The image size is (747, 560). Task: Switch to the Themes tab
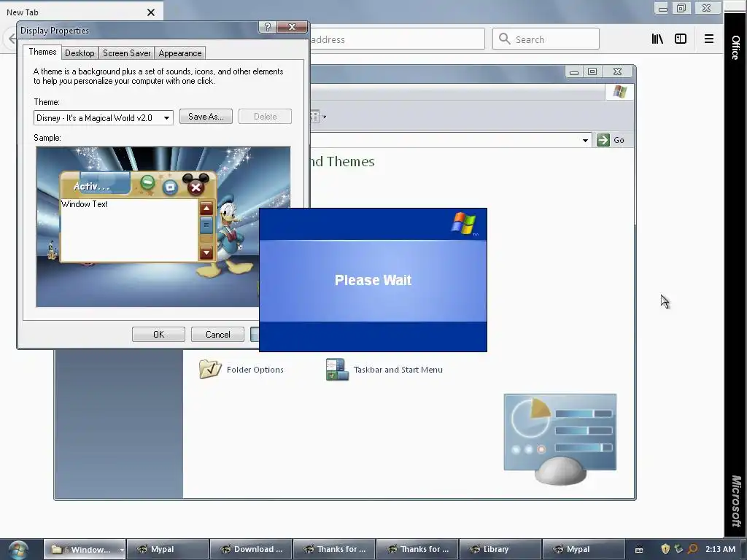coord(42,52)
